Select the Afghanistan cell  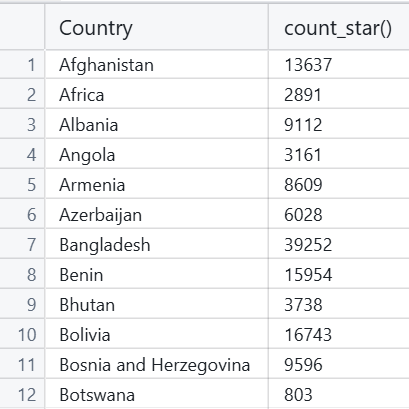point(156,65)
